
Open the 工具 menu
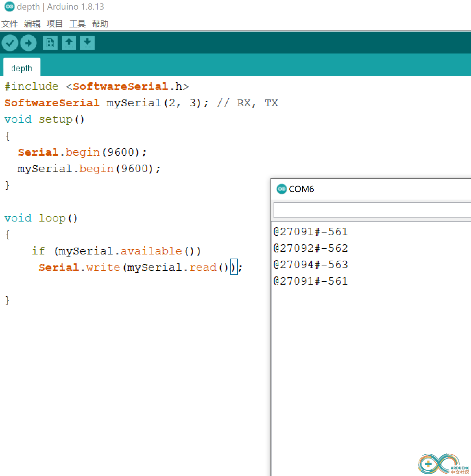pyautogui.click(x=77, y=24)
